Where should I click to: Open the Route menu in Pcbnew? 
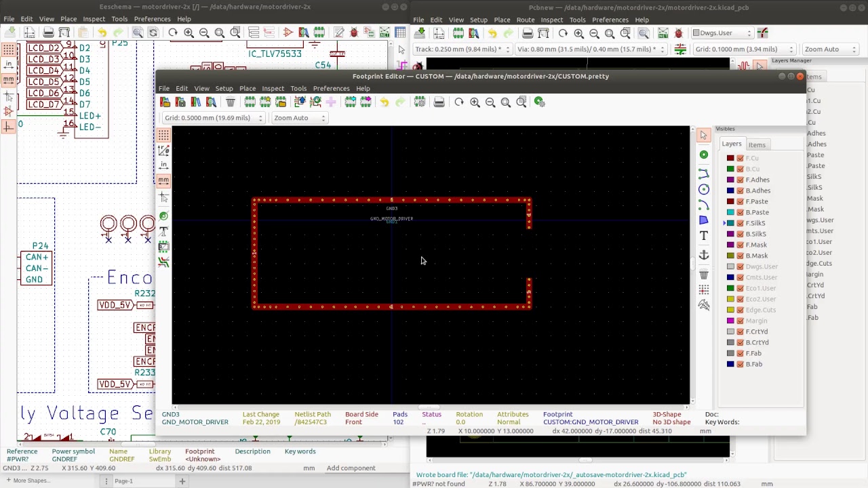[526, 20]
